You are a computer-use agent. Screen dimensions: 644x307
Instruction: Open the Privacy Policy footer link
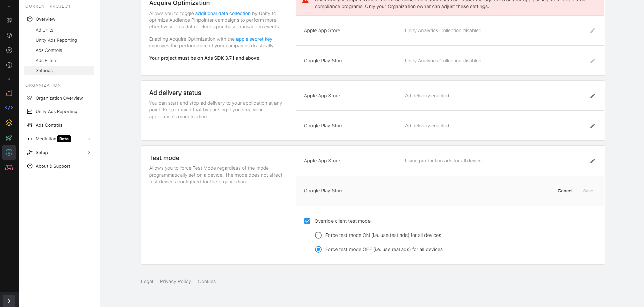click(x=175, y=281)
